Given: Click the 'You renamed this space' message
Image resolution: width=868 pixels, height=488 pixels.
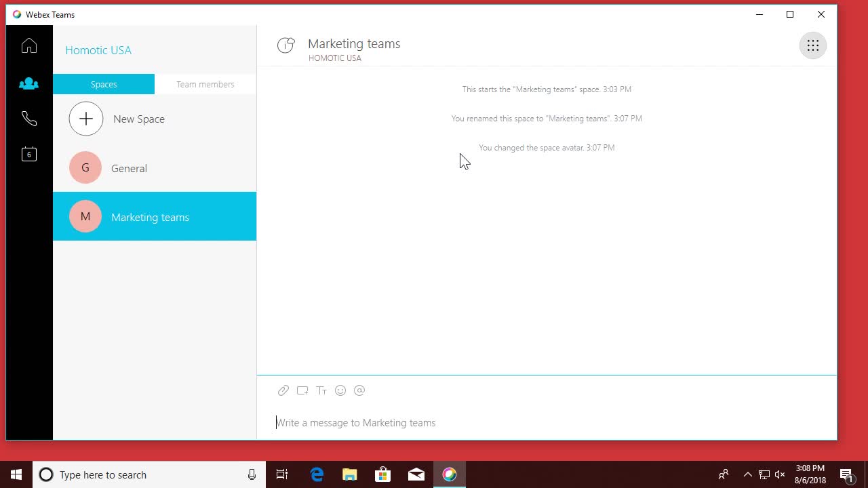Looking at the screenshot, I should (547, 119).
